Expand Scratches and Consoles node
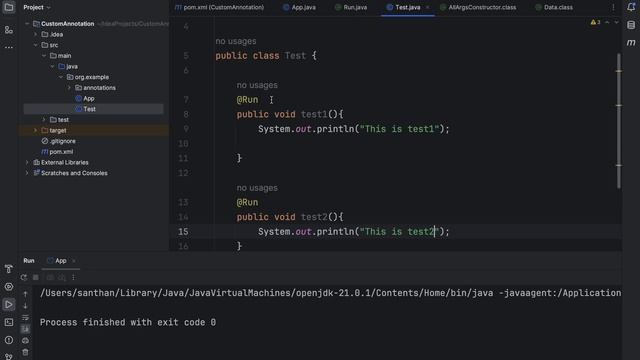 (x=27, y=173)
